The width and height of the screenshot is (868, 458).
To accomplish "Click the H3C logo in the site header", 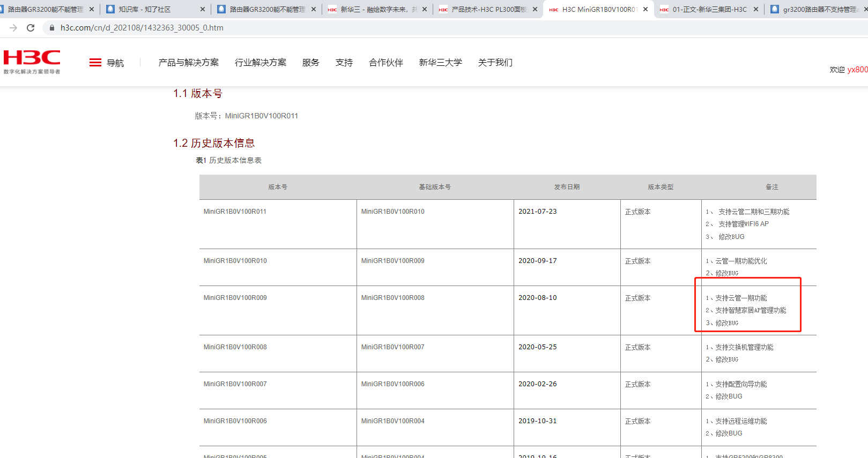I will point(32,62).
